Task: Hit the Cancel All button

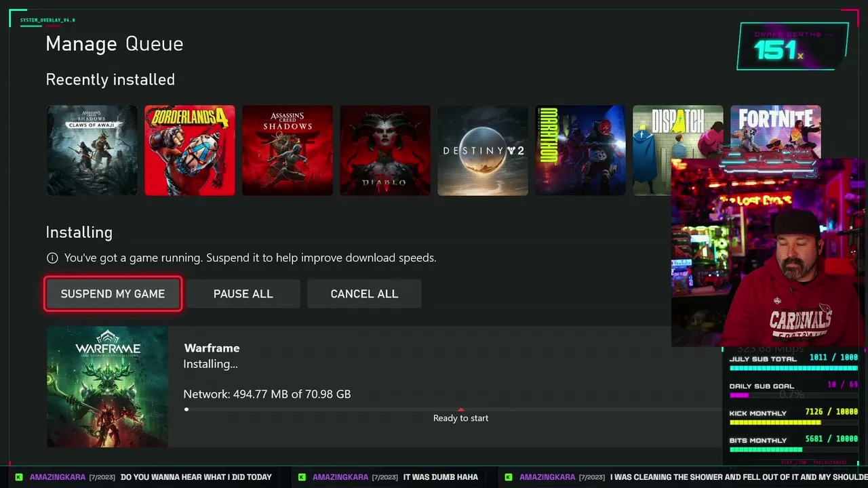Action: coord(364,293)
